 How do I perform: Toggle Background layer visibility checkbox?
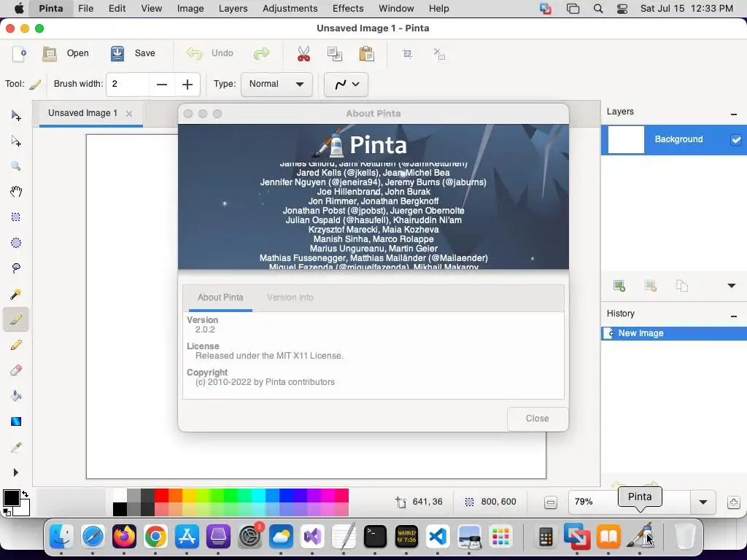[x=735, y=139]
